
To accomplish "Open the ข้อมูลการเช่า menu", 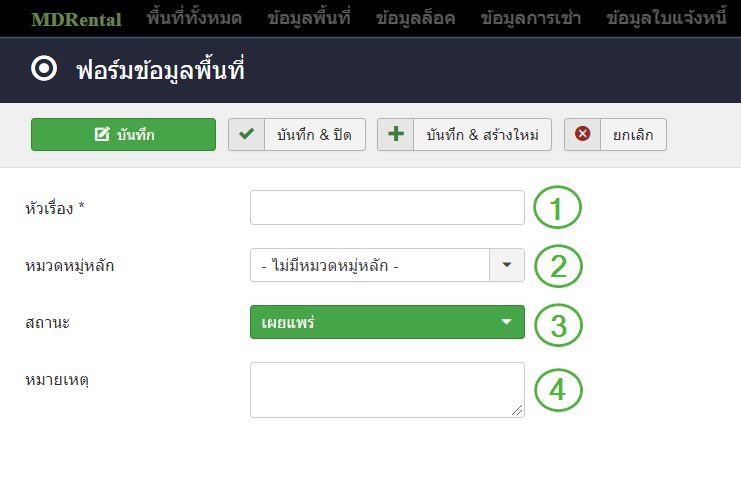I will click(531, 18).
